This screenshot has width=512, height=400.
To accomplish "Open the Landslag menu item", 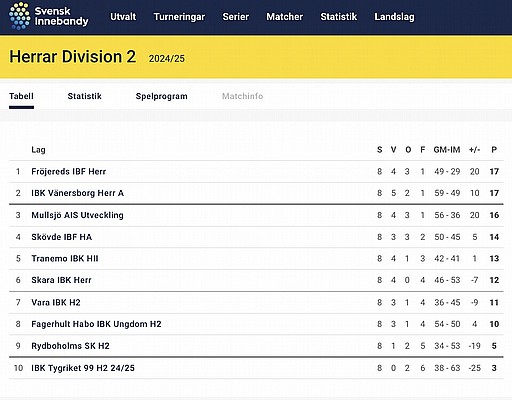I will 394,17.
